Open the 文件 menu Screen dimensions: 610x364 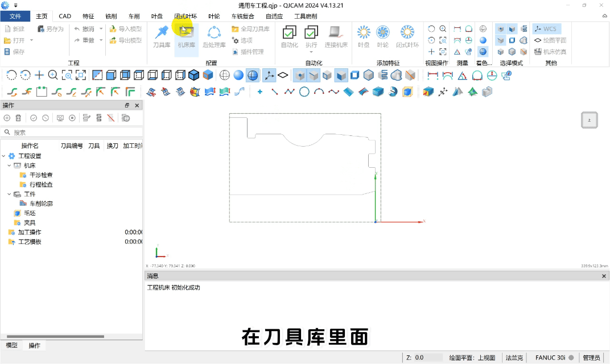tap(15, 16)
